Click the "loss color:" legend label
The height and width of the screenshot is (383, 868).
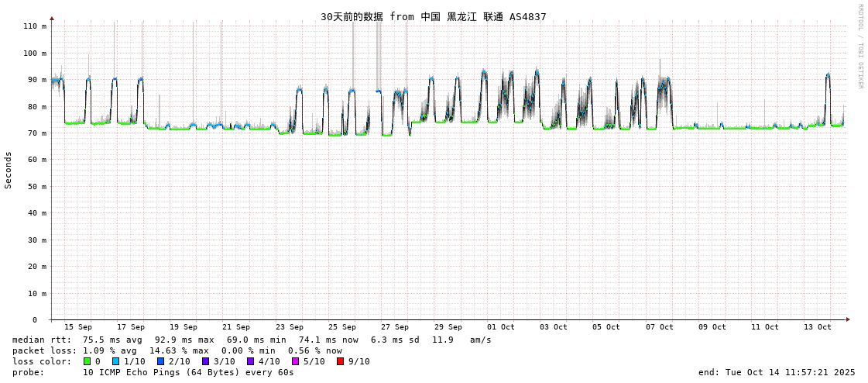pyautogui.click(x=42, y=361)
